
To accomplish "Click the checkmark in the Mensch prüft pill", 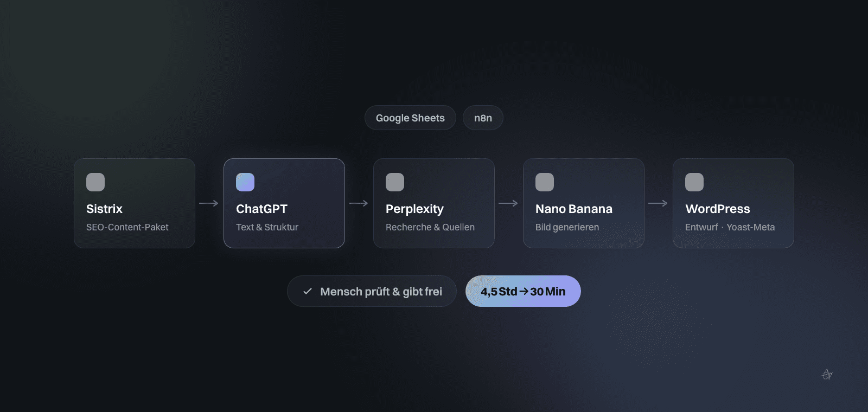I will (x=308, y=291).
